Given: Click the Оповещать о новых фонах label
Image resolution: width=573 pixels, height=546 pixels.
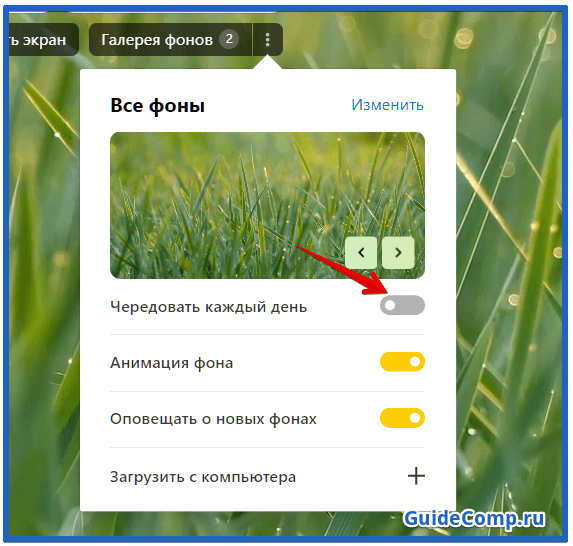Looking at the screenshot, I should coord(213,419).
